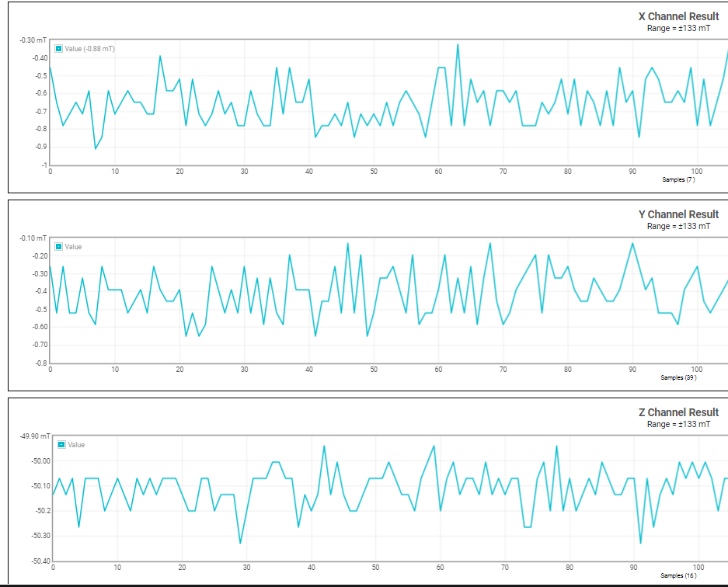
Task: Click the 'Samples (16)' axis label in Z chart
Action: pos(678,575)
